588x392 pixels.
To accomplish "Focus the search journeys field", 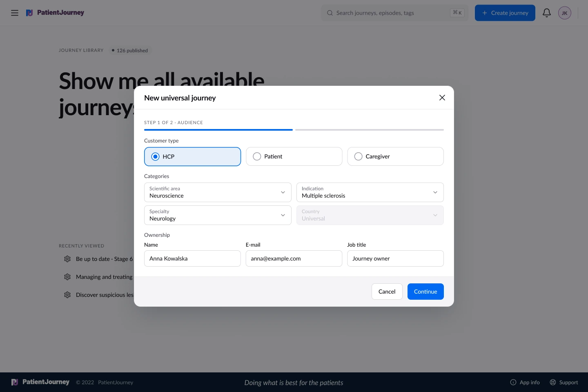I will 395,13.
